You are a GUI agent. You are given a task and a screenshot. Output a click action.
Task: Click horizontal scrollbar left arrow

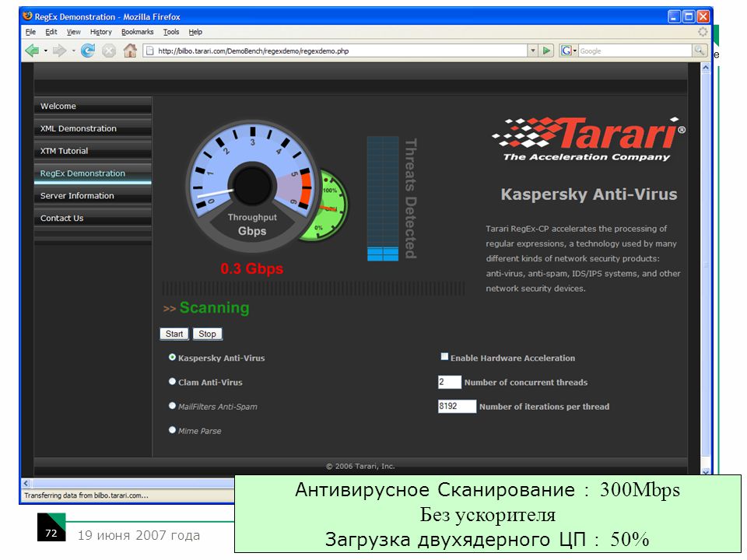click(x=26, y=483)
